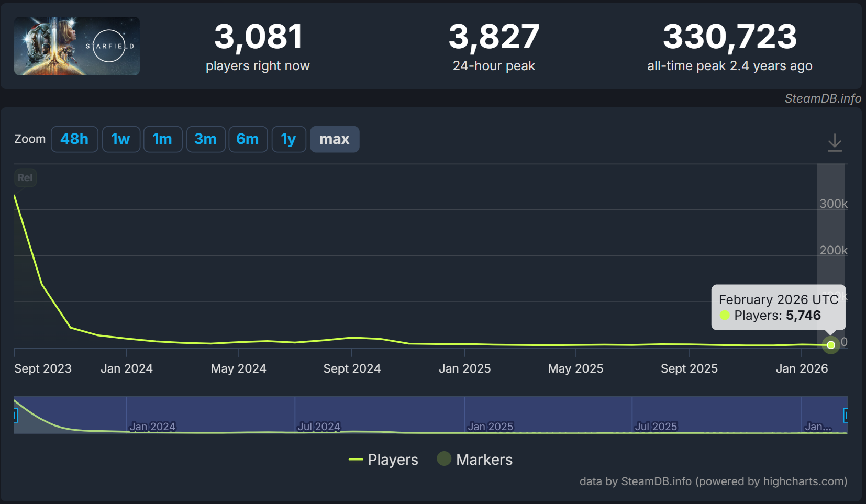The height and width of the screenshot is (504, 866).
Task: Click the Sept 2024 x-axis label
Action: pos(352,368)
